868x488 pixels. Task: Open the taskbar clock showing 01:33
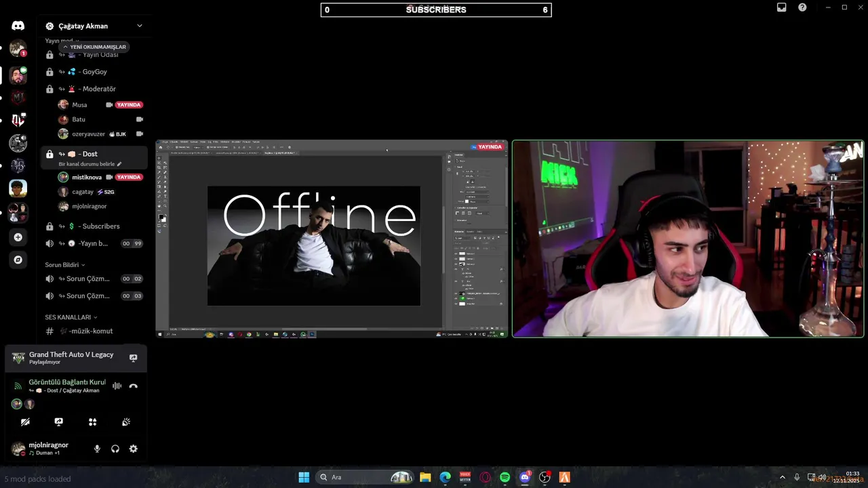pos(846,477)
